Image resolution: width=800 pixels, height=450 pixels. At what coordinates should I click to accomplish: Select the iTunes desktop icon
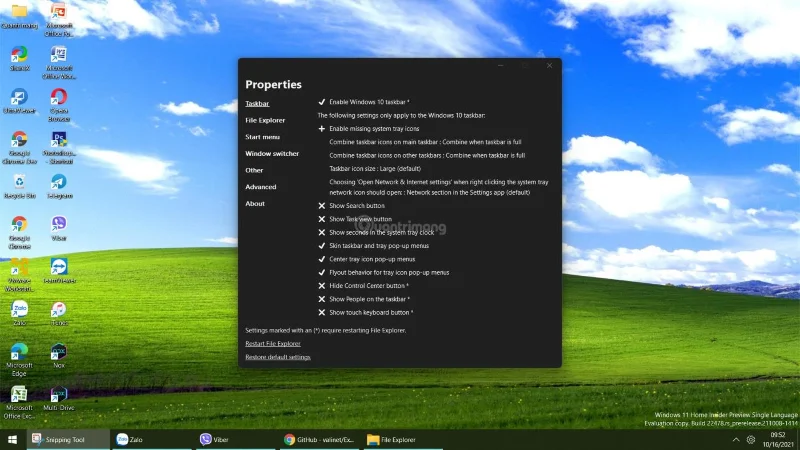coord(59,313)
